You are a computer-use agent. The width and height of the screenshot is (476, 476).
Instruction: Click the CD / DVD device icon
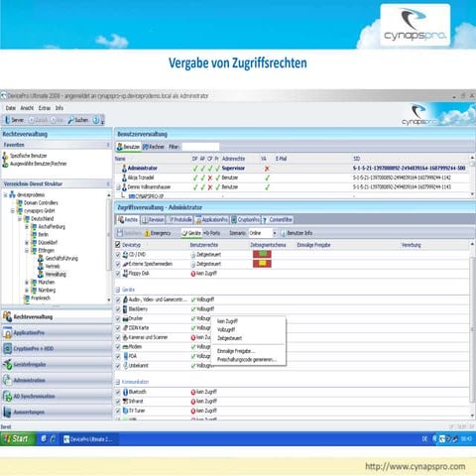tap(125, 254)
